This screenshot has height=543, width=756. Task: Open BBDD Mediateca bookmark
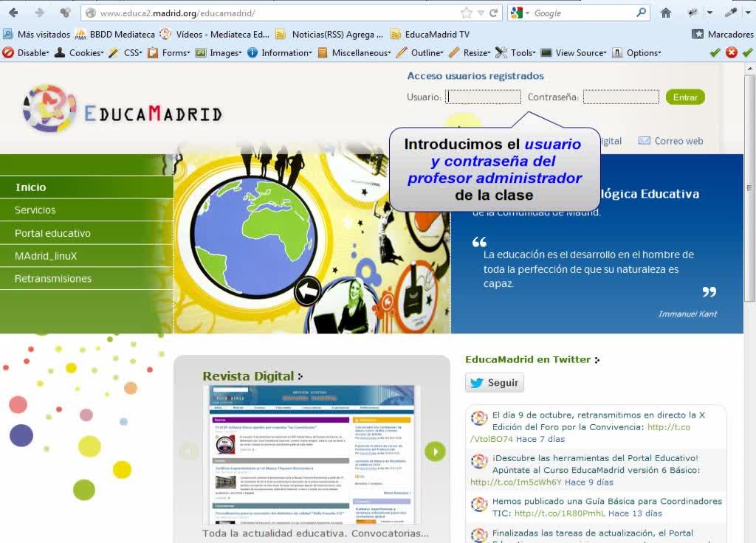114,34
